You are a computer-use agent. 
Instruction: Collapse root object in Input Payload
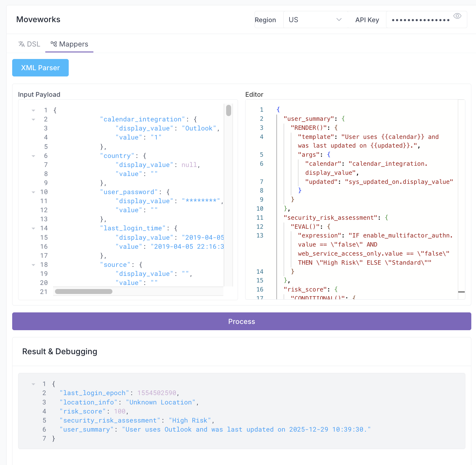click(33, 110)
